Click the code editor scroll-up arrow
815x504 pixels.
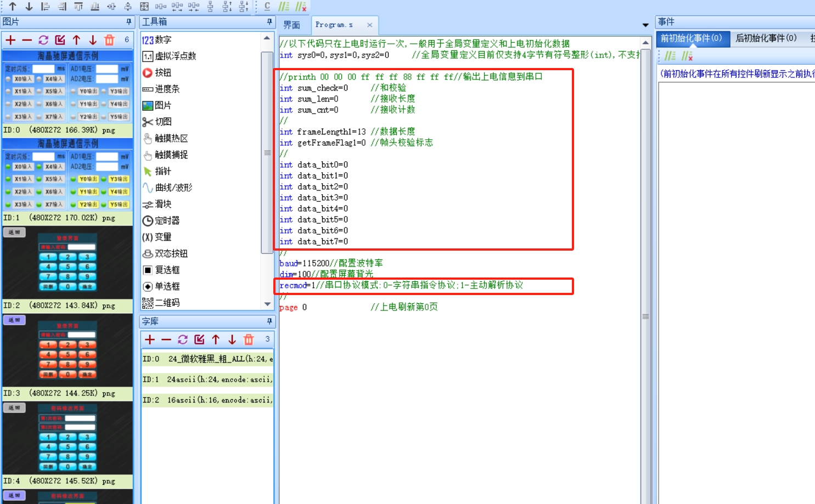[645, 42]
